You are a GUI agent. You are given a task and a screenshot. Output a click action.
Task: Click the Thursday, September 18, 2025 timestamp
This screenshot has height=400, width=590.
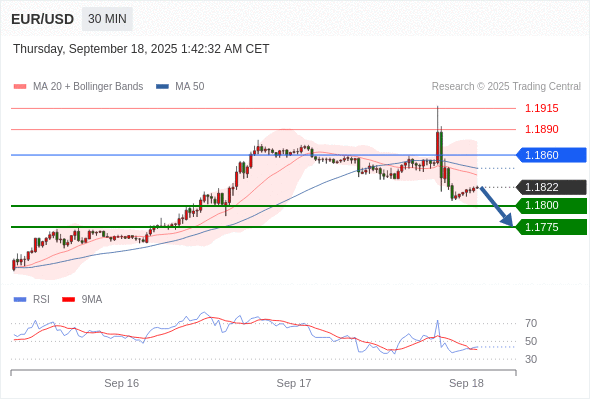pyautogui.click(x=141, y=49)
